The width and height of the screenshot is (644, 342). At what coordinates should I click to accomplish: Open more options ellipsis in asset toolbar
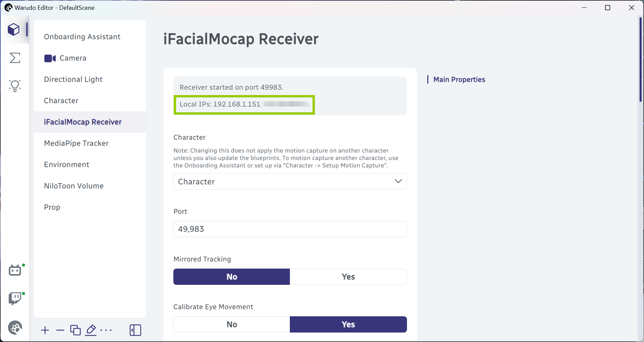106,330
